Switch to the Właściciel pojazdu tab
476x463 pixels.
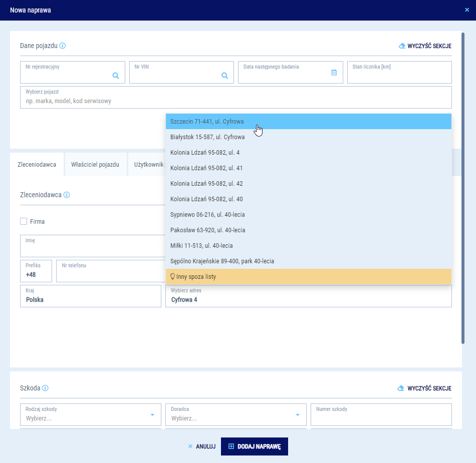[95, 165]
